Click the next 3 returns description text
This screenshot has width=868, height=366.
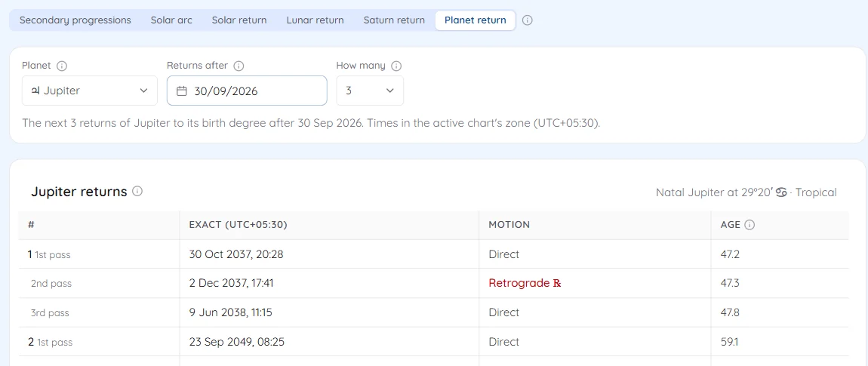click(x=311, y=122)
